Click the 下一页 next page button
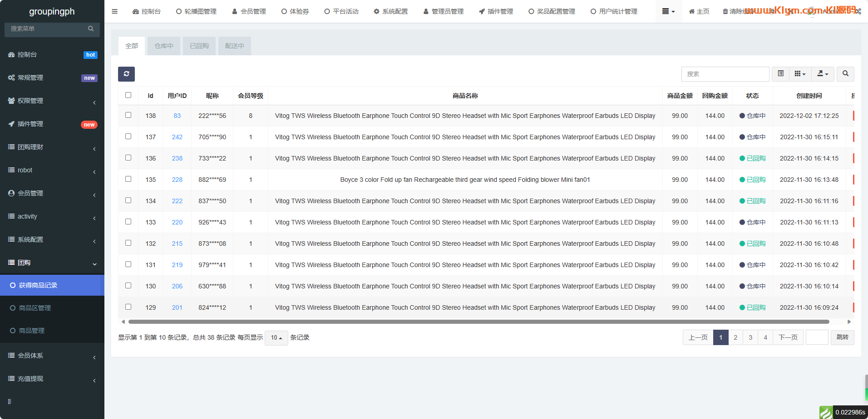The image size is (868, 419). pyautogui.click(x=788, y=337)
